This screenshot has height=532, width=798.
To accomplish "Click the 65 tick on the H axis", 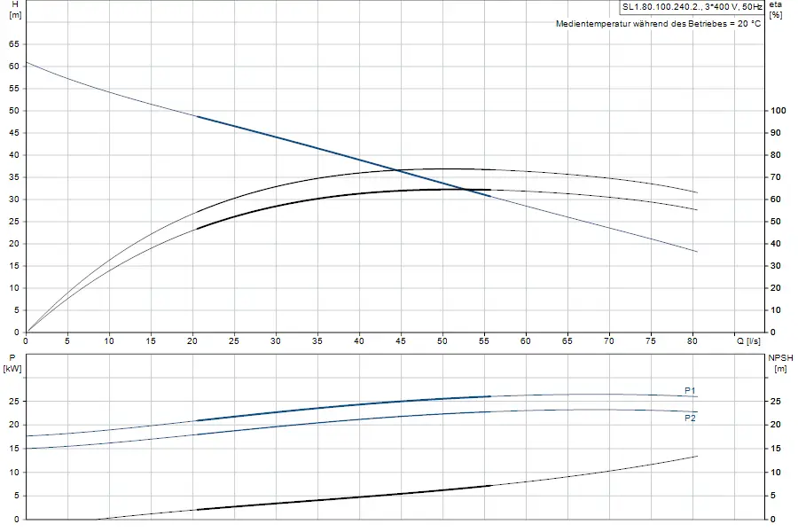I will 13,44.
